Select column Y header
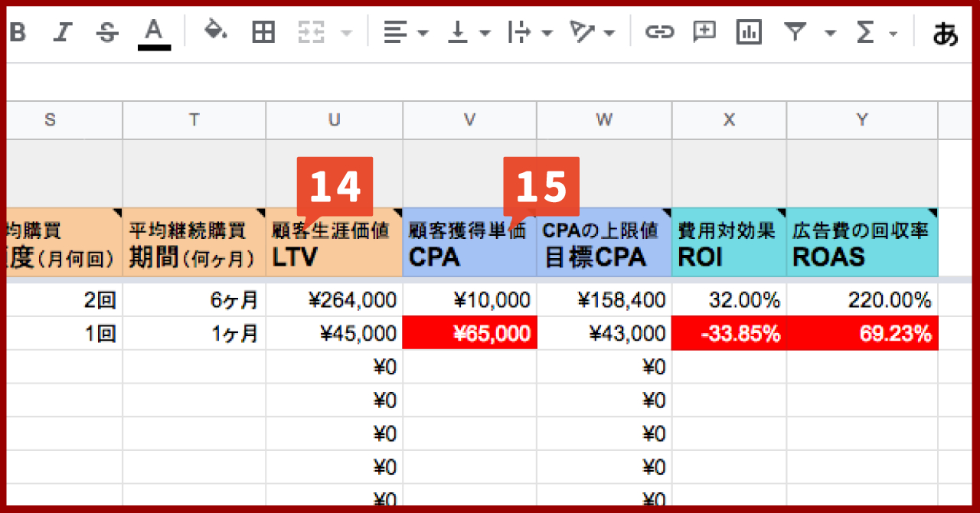The width and height of the screenshot is (980, 513). tap(862, 119)
